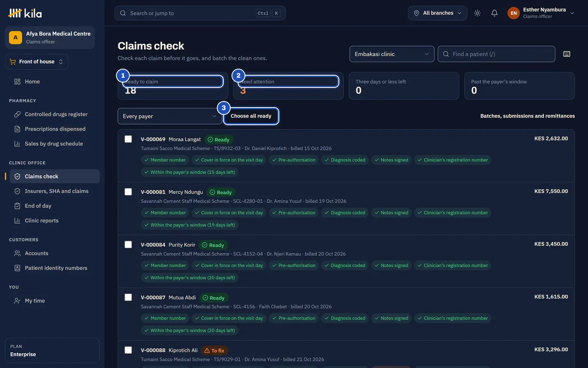Click the keyboard shortcuts icon
This screenshot has width=588, height=368.
[x=567, y=54]
